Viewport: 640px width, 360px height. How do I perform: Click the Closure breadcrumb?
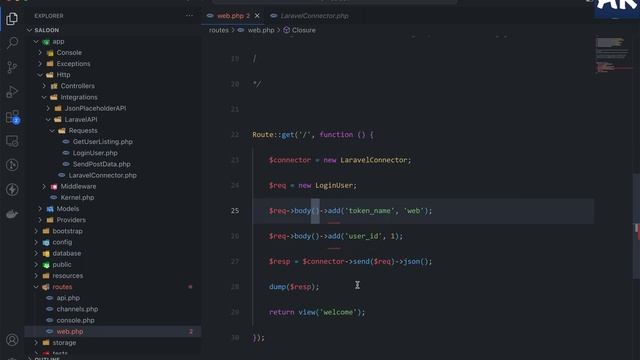(x=304, y=30)
